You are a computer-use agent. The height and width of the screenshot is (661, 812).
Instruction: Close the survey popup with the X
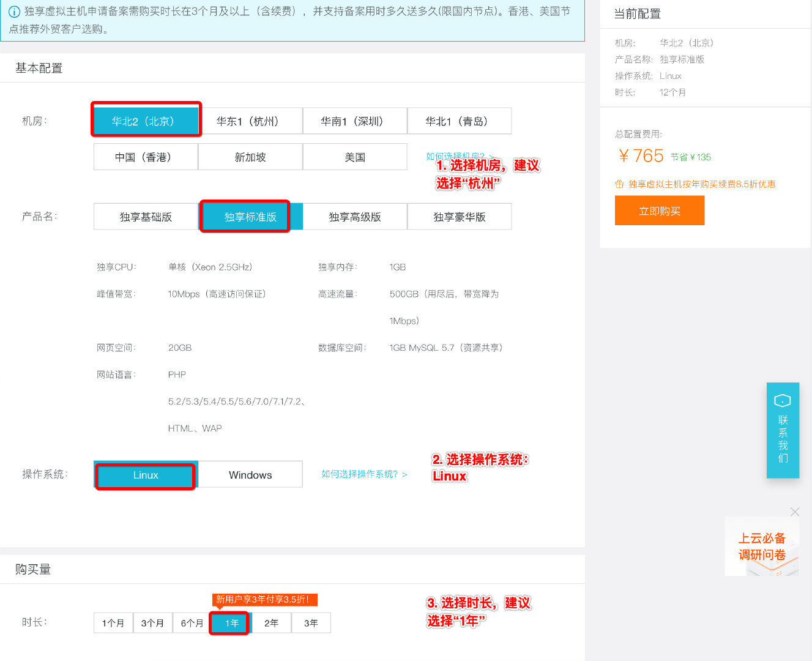[795, 512]
